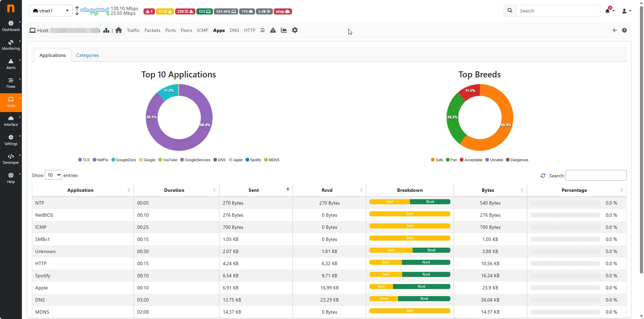Open notifications bell in top bar
This screenshot has height=319, width=644.
(608, 11)
